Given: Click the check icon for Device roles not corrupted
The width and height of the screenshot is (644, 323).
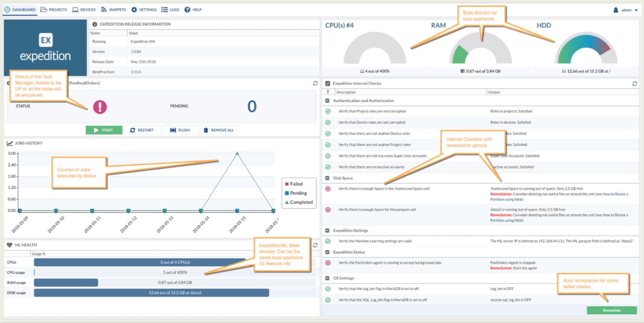Looking at the screenshot, I should pos(328,122).
